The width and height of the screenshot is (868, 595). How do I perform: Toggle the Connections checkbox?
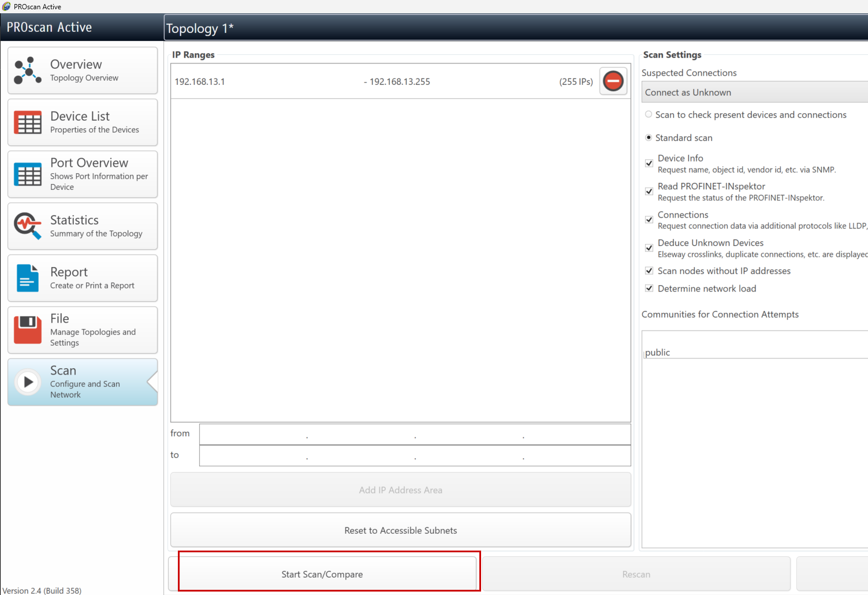click(x=649, y=219)
